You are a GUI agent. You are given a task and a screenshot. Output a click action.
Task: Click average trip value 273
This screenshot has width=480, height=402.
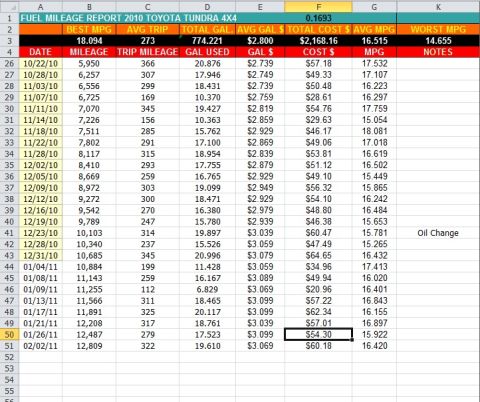[x=148, y=41]
